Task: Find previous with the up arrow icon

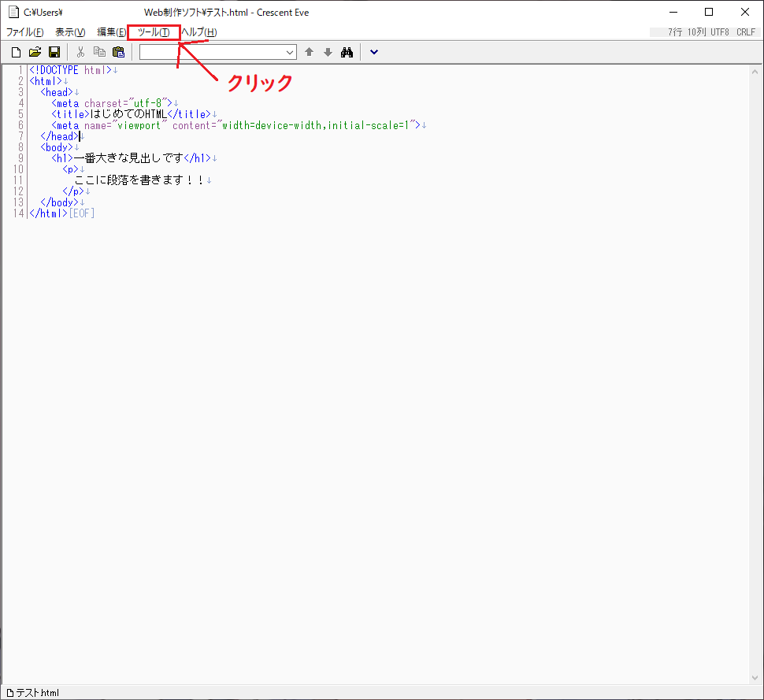Action: (309, 52)
